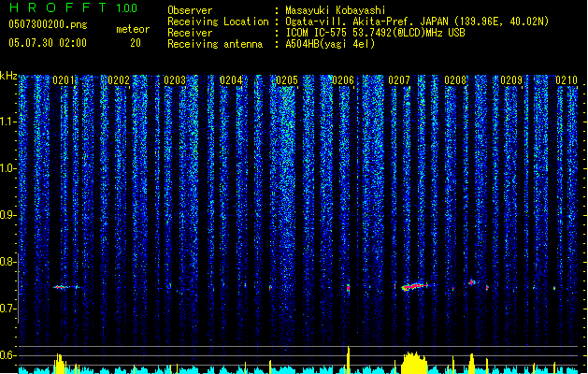
Task: Click the timestamp 05.07.30 02:00
Action: [x=48, y=43]
